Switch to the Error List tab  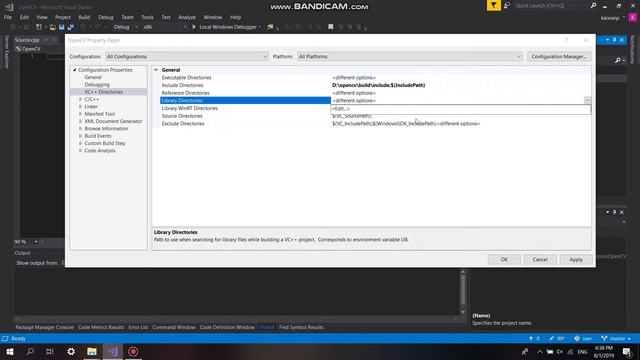pyautogui.click(x=138, y=327)
